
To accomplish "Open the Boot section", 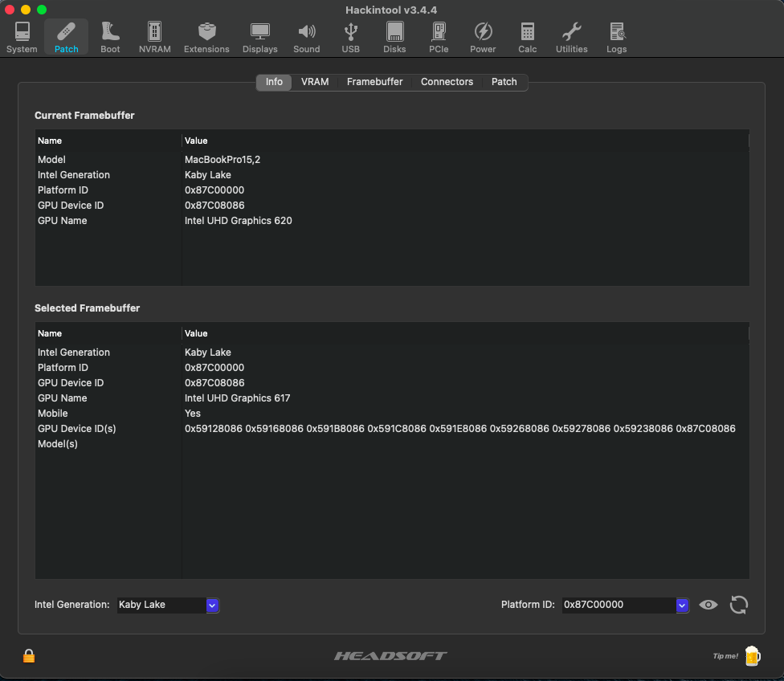I will point(110,38).
